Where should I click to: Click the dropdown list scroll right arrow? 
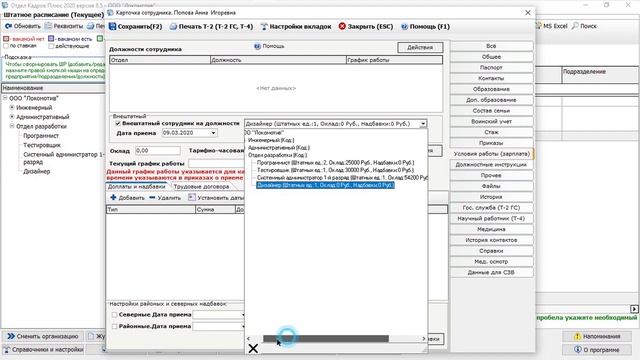423,338
